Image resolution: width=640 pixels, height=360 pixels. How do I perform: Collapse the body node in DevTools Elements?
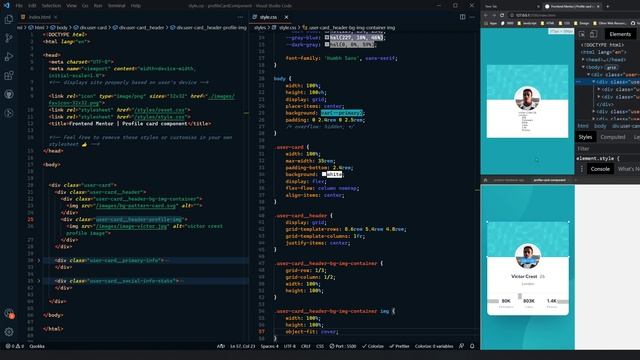tap(583, 67)
